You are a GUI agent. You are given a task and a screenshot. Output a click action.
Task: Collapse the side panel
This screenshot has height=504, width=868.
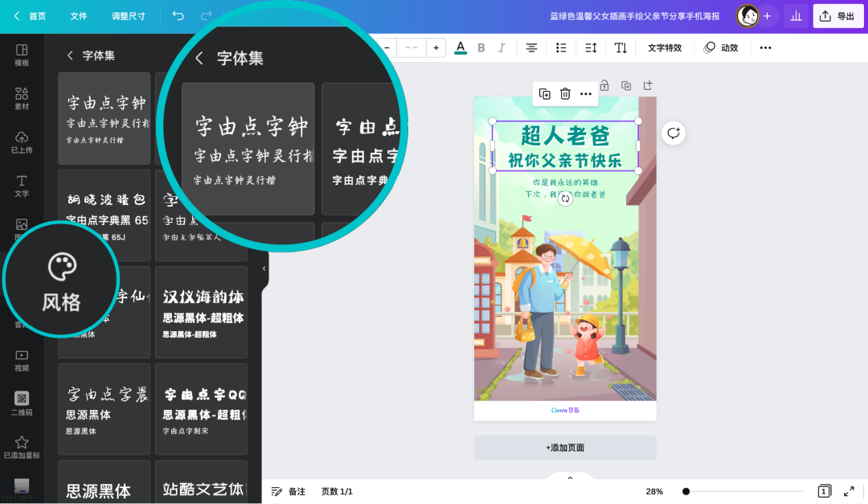(x=264, y=268)
